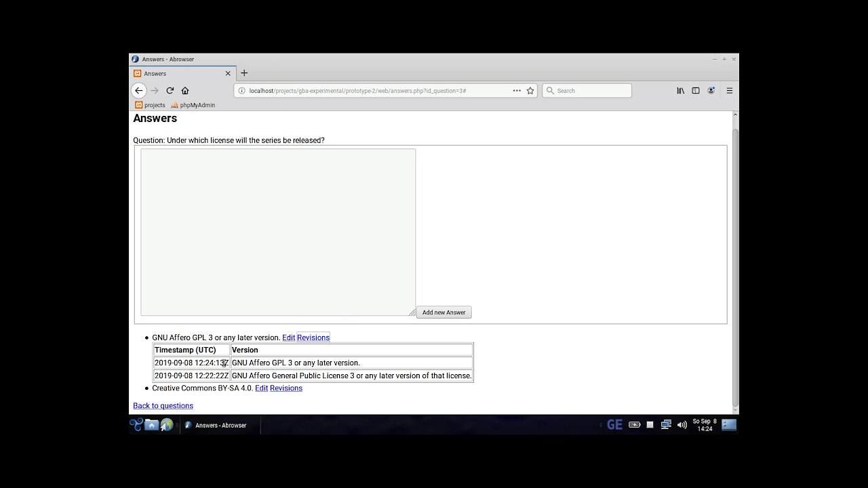868x488 pixels.
Task: Click the Version column header
Action: 351,350
